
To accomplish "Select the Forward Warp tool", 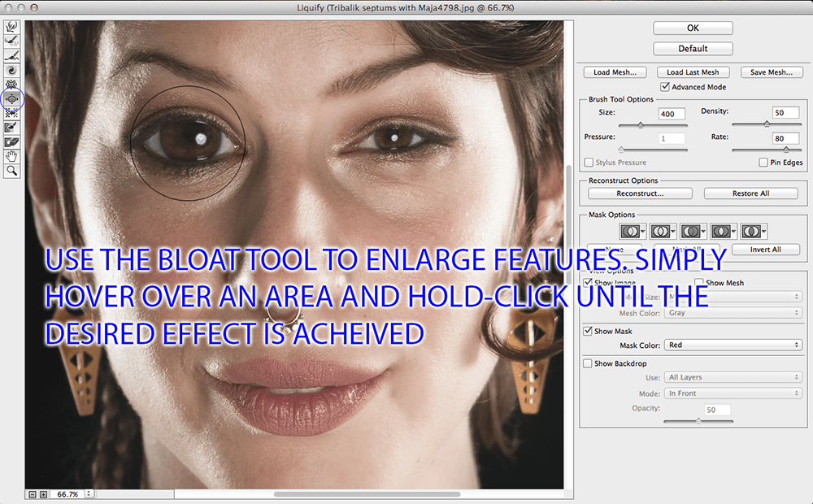I will tap(12, 27).
